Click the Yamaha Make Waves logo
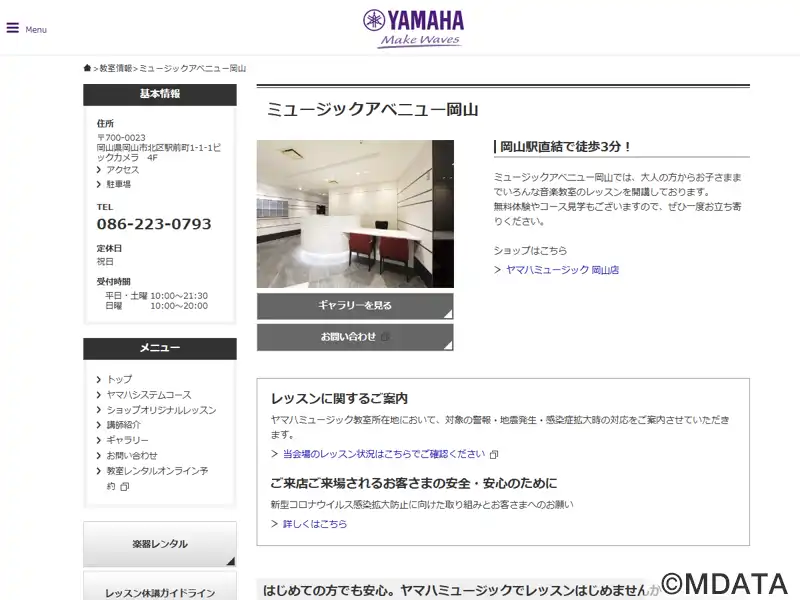This screenshot has width=800, height=600. [x=413, y=29]
